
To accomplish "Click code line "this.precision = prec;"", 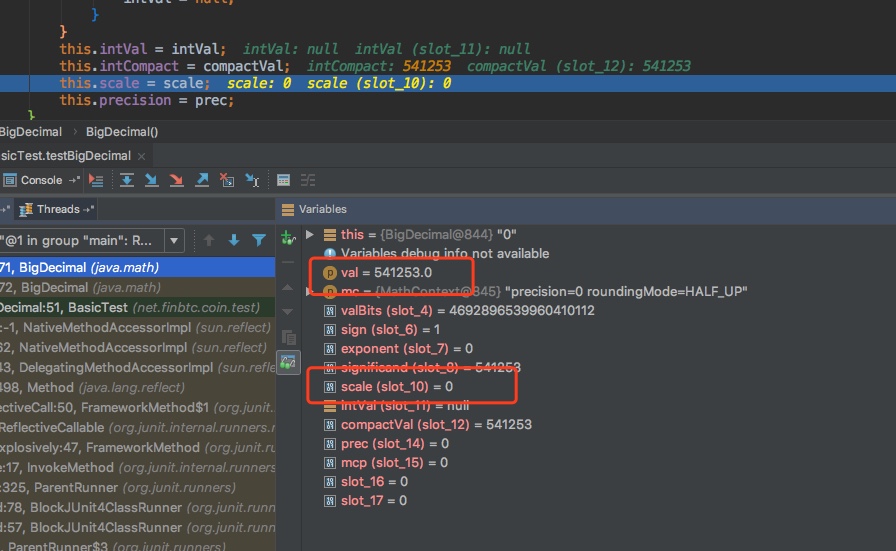I will coord(147,101).
